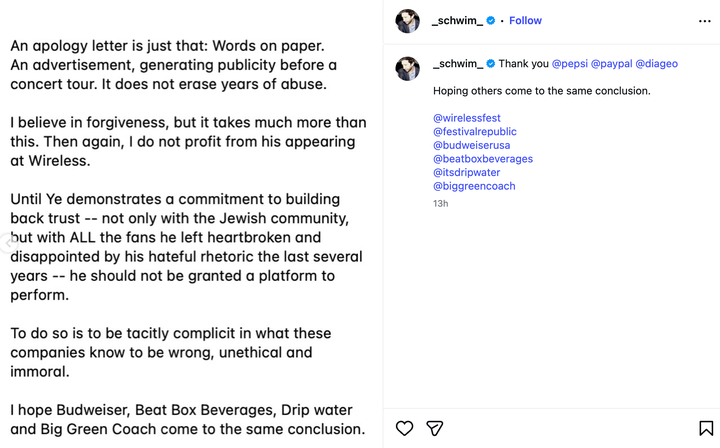
Task: Open the @pepsi mention
Action: coord(569,64)
